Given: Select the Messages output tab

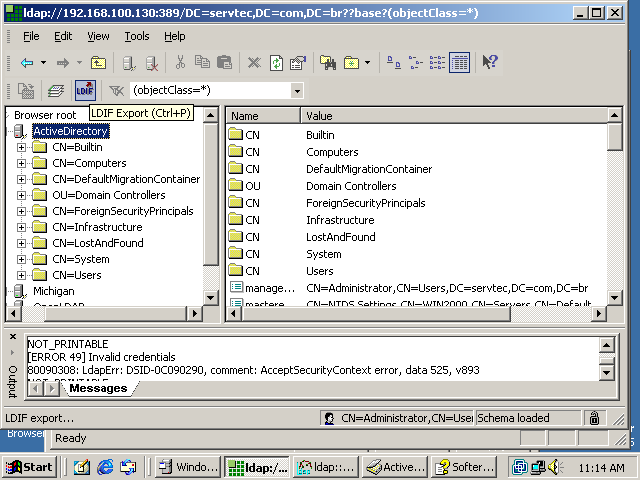Looking at the screenshot, I should pyautogui.click(x=98, y=388).
